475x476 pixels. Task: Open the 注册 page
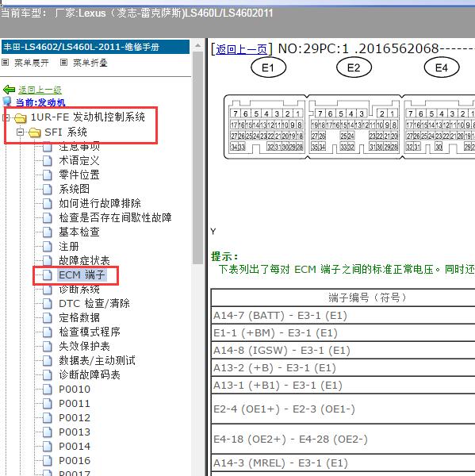point(69,246)
